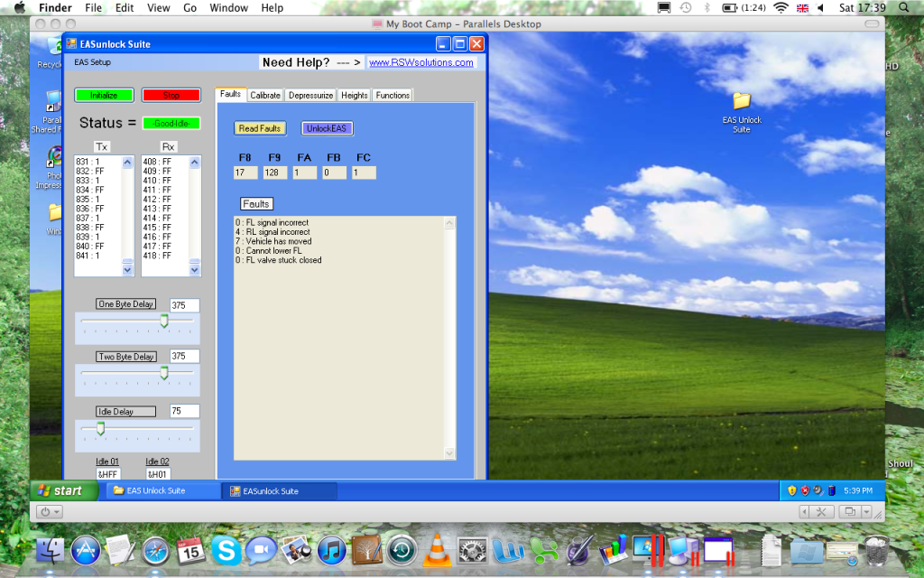Click the F9 value field showing 128
Viewport: 924px width, 578px height.
click(x=275, y=172)
